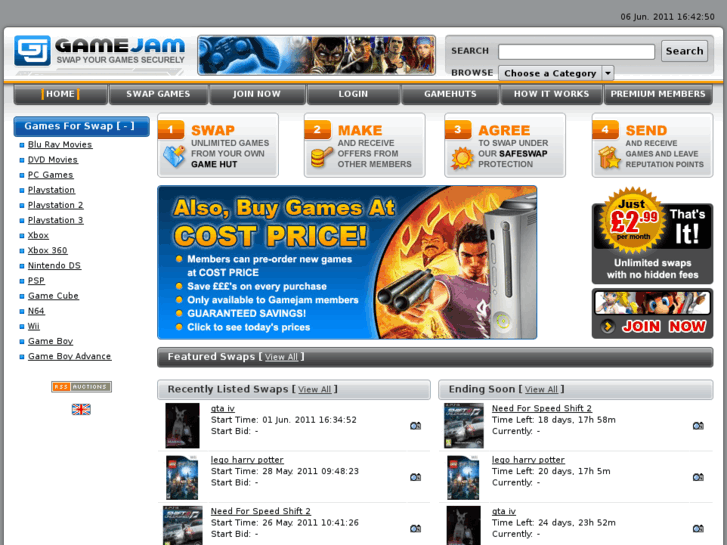
Task: Click the Buy Games At Cost Price banner
Action: (x=347, y=263)
